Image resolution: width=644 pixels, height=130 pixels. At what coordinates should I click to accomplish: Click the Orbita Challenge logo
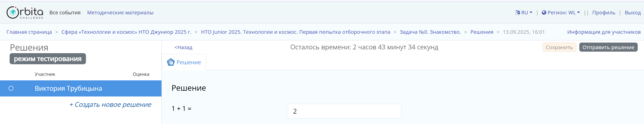click(x=25, y=13)
